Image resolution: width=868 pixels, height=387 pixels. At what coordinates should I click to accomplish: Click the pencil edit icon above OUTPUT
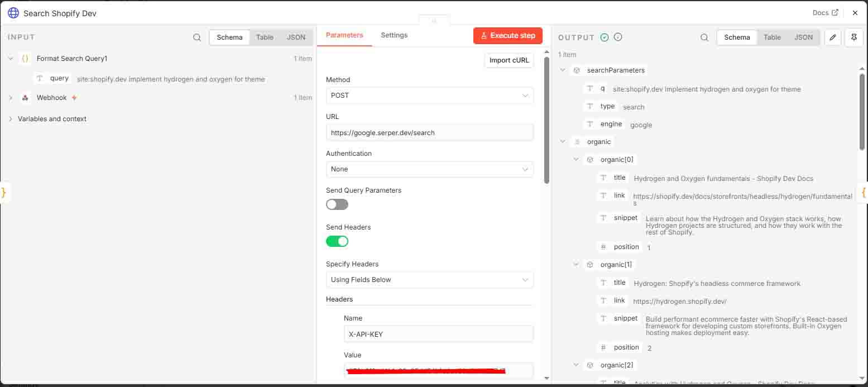click(x=832, y=37)
